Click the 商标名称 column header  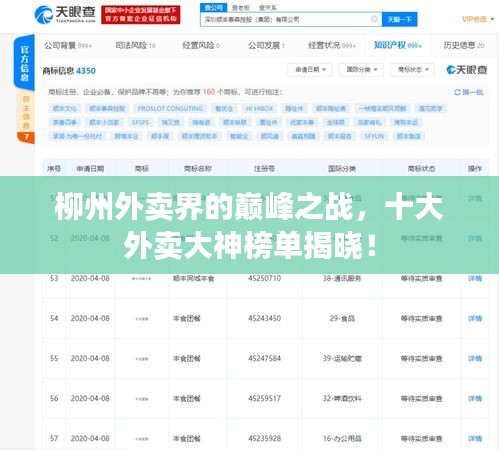click(198, 169)
